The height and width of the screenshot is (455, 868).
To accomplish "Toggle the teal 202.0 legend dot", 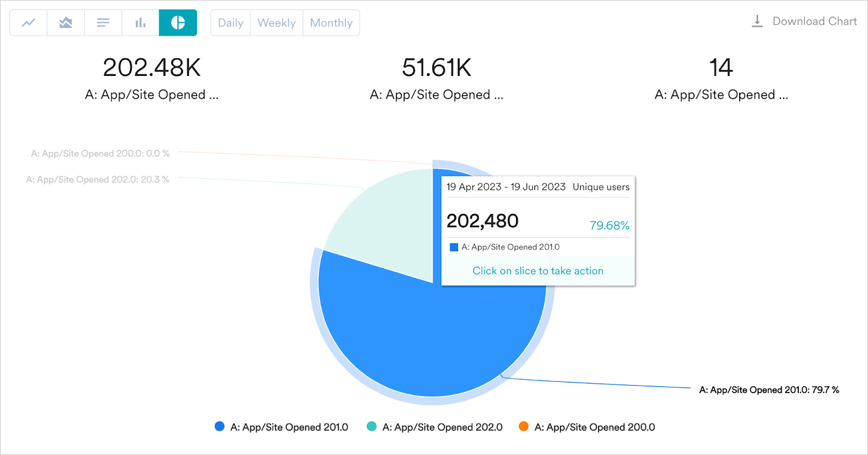I will (x=372, y=427).
